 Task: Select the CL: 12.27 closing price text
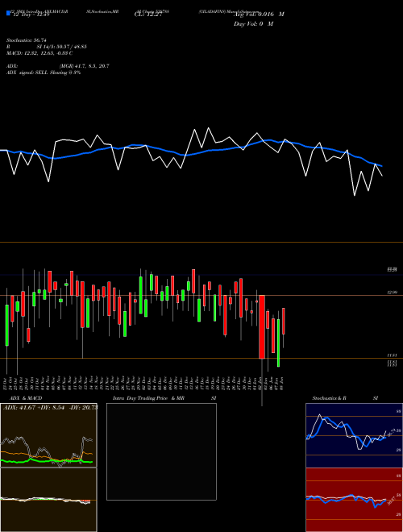[148, 15]
